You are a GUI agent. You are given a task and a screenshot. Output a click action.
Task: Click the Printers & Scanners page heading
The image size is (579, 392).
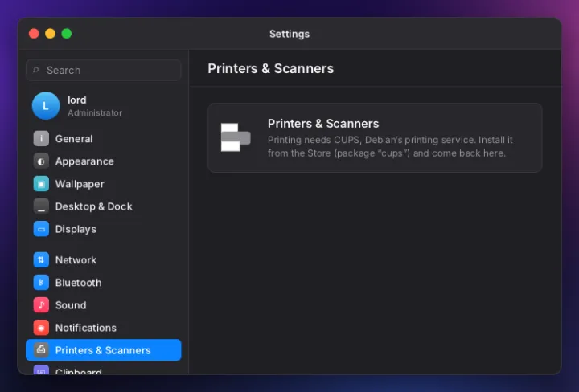click(x=271, y=68)
